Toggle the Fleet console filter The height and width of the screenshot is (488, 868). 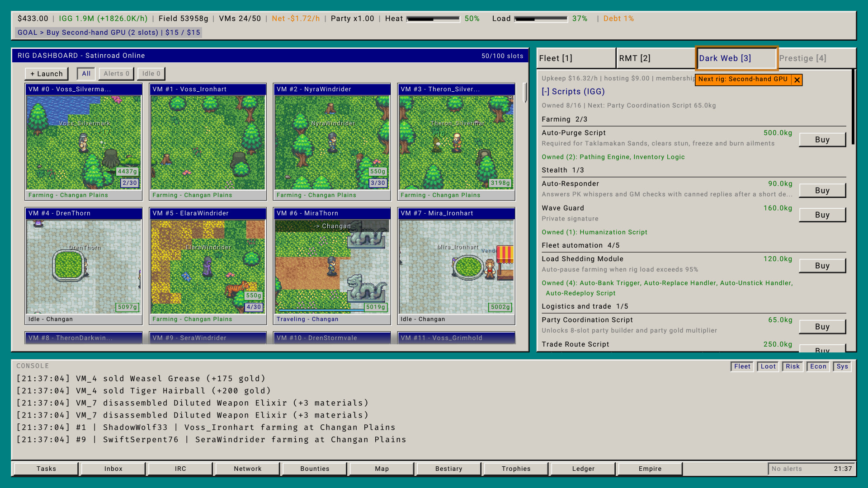click(x=742, y=366)
